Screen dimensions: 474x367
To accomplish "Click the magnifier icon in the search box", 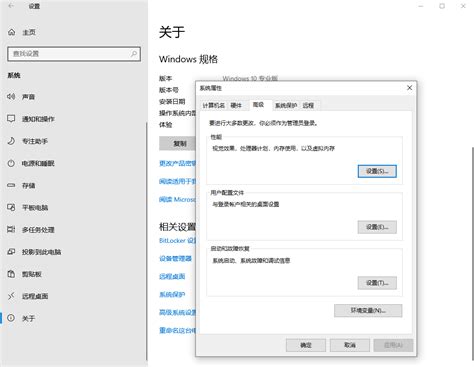I will 134,54.
